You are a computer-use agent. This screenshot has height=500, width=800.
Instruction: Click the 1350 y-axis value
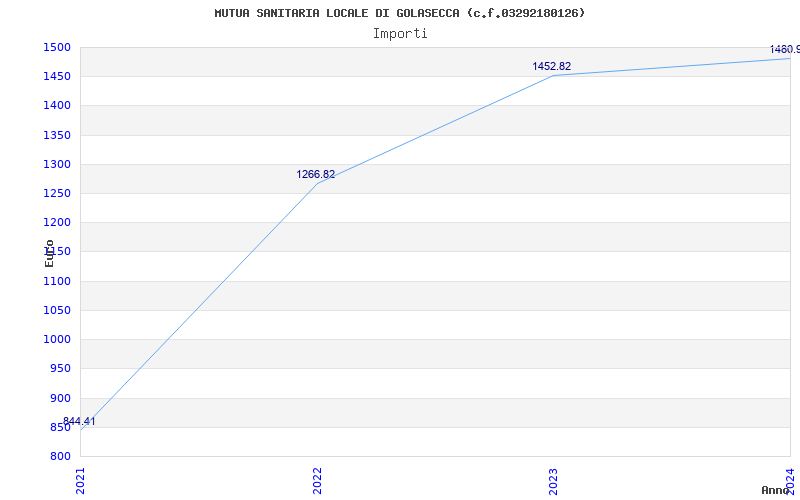[x=57, y=136]
